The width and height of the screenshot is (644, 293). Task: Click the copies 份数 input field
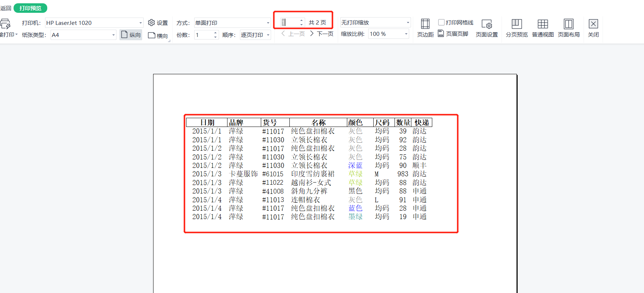coord(203,35)
